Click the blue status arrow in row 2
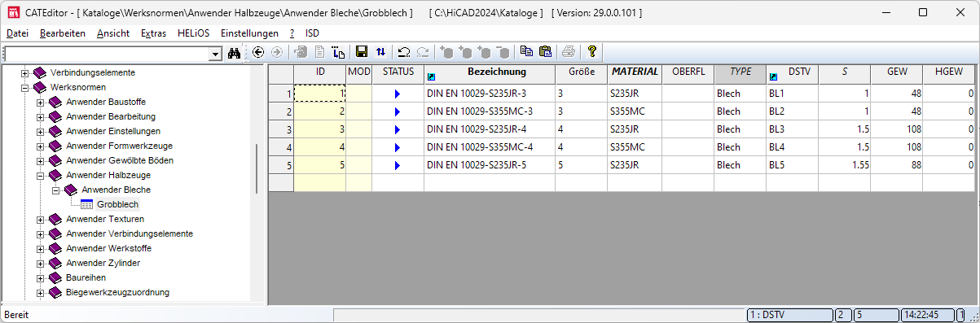The width and height of the screenshot is (980, 323). (x=398, y=111)
